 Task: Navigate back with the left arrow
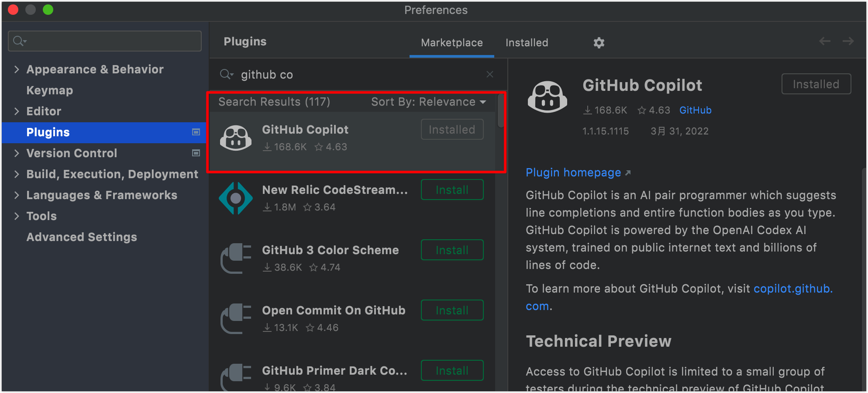(x=824, y=41)
